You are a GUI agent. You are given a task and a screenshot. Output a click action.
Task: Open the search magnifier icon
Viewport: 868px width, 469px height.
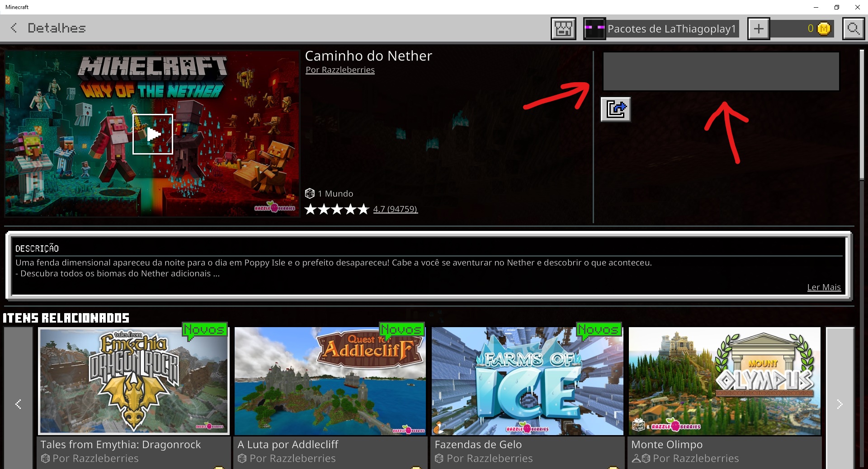(854, 29)
